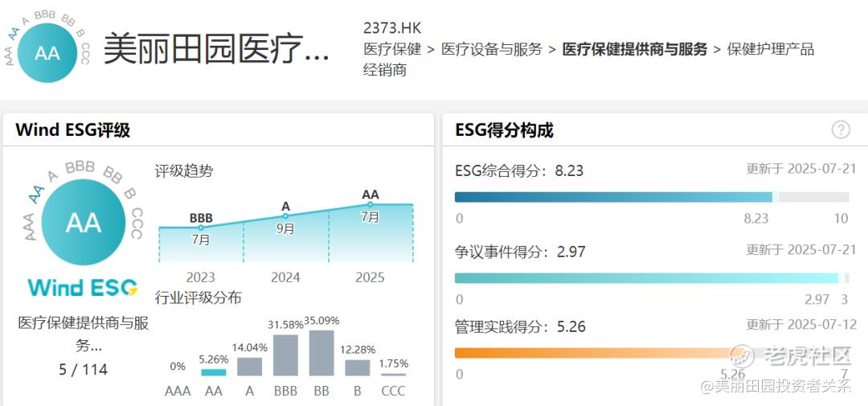Click stock code 2373.HK

[392, 28]
